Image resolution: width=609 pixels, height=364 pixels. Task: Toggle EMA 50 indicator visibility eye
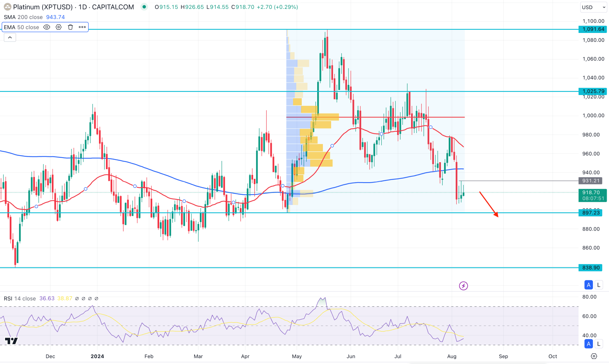point(47,27)
